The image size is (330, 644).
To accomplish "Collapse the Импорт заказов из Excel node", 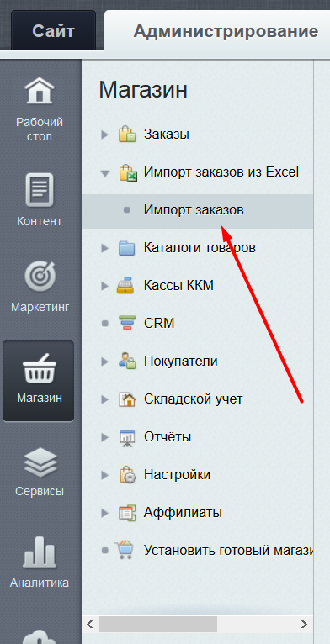I will coord(105,173).
